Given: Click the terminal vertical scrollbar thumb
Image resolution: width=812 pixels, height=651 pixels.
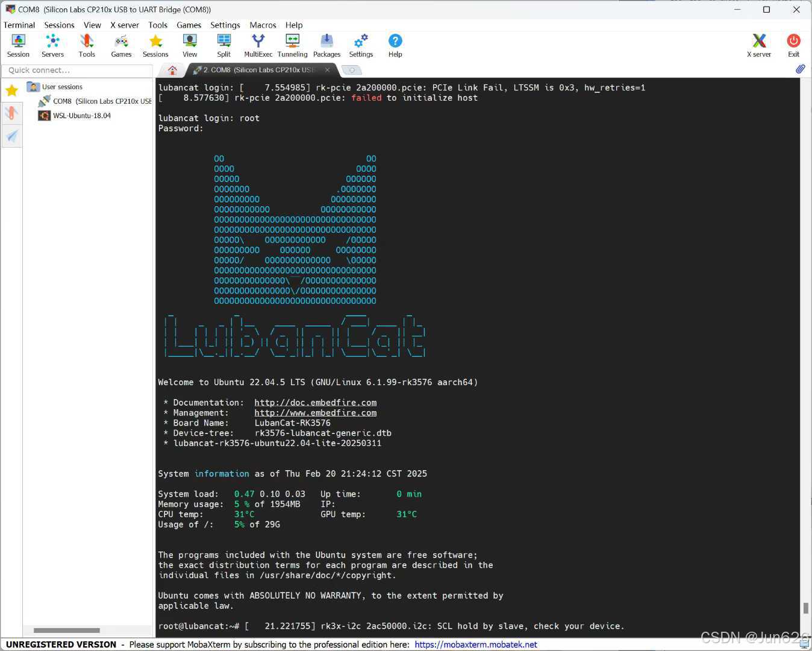Looking at the screenshot, I should (x=805, y=608).
